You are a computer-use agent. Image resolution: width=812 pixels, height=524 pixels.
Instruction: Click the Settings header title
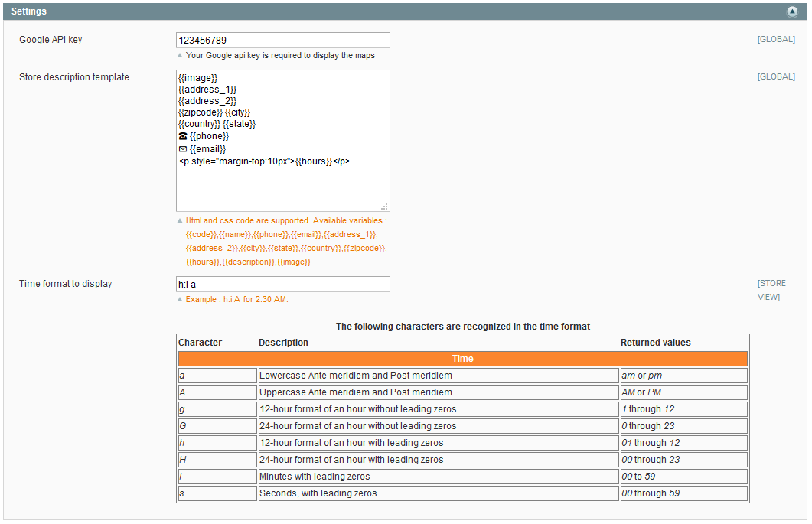click(x=29, y=11)
